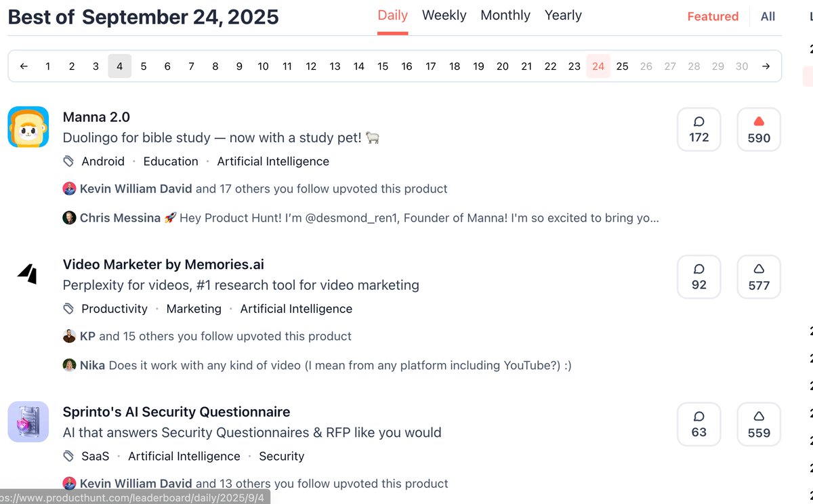Select day 2 in the date picker

(x=72, y=66)
